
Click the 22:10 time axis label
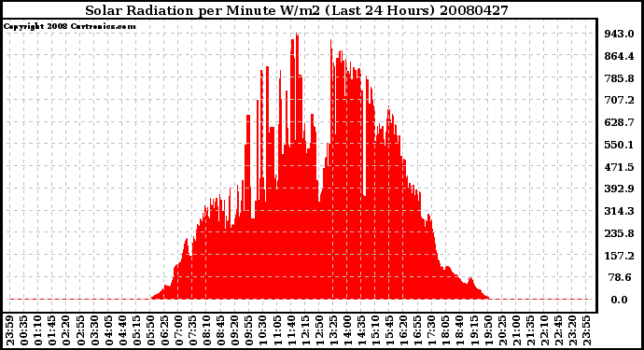pyautogui.click(x=543, y=330)
